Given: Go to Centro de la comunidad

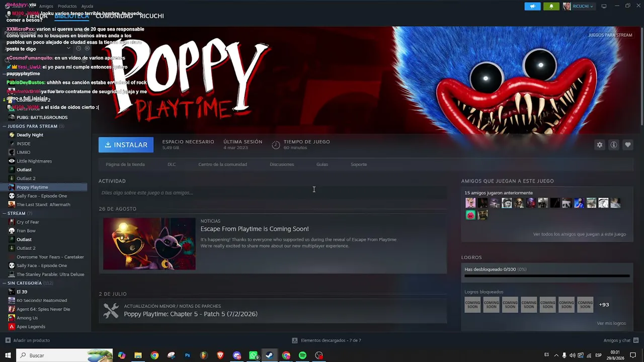Looking at the screenshot, I should click(x=222, y=164).
